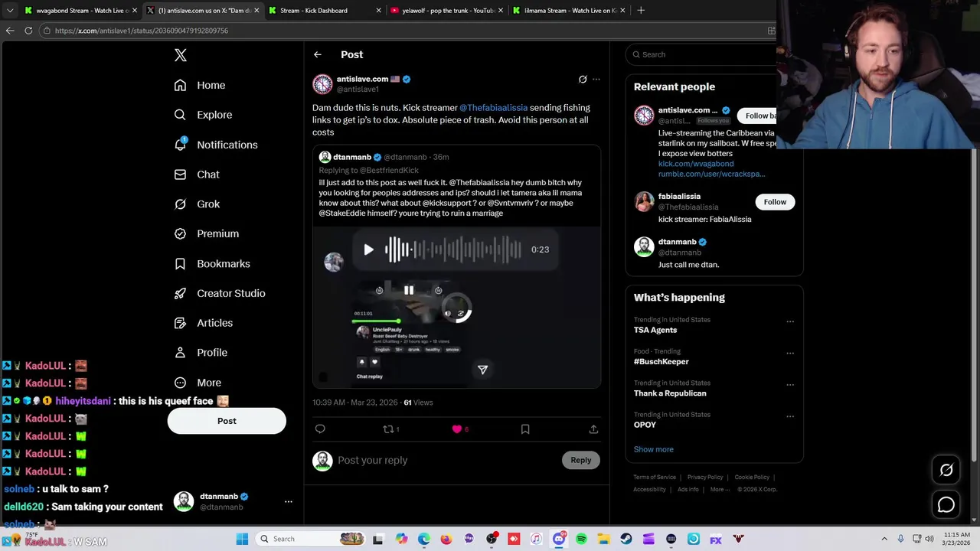
Task: Open Grok in the sidebar
Action: coord(197,204)
